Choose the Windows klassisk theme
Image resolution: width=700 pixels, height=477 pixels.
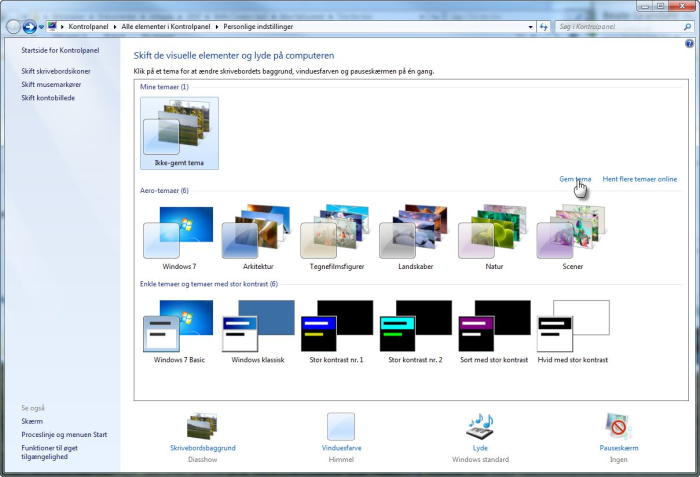(x=258, y=326)
